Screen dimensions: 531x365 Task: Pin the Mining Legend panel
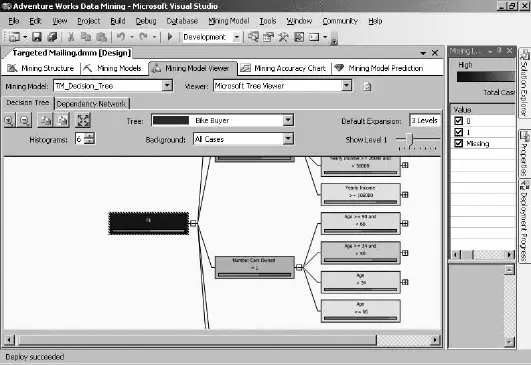click(x=499, y=51)
